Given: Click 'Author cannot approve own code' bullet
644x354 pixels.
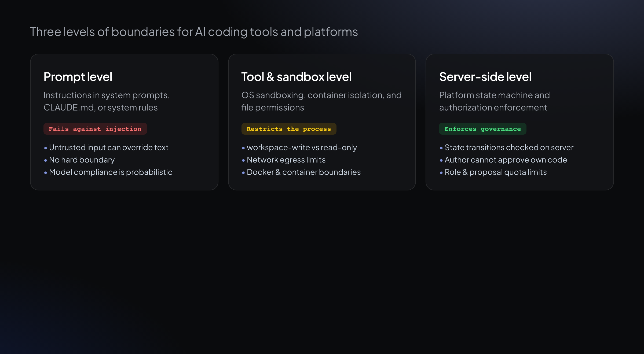Looking at the screenshot, I should 503,160.
